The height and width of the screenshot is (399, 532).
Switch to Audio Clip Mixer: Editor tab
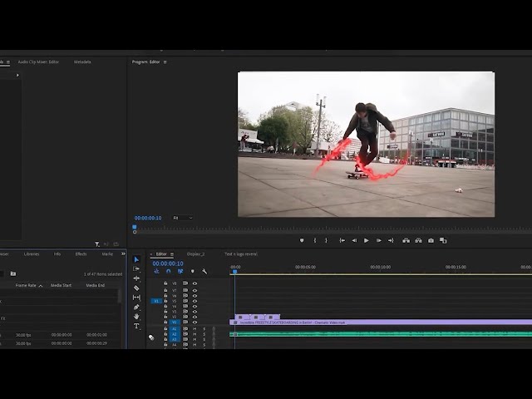click(38, 62)
